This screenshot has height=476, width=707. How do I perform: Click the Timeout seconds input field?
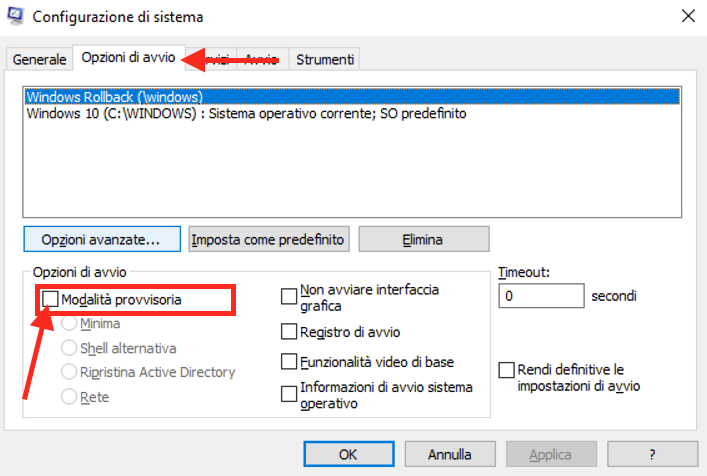click(541, 296)
